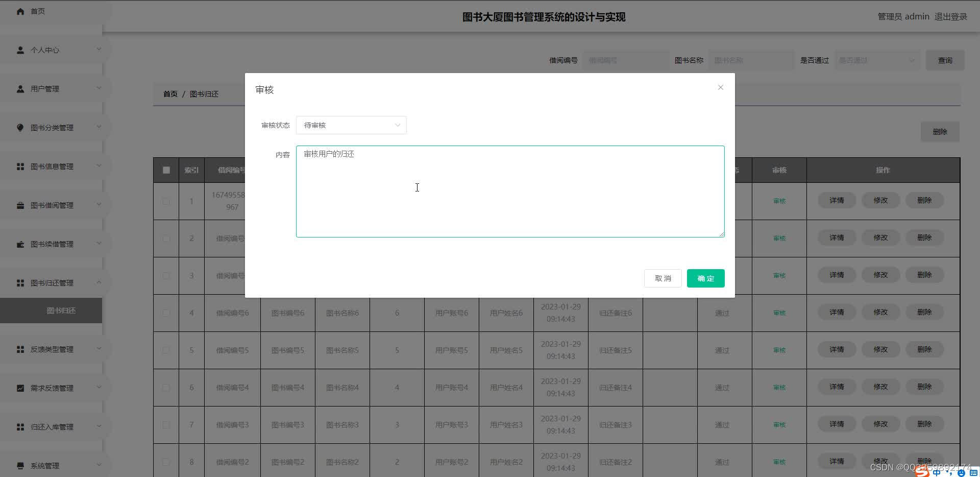Open the 审核状态 dropdown showing 待审核

pos(351,125)
